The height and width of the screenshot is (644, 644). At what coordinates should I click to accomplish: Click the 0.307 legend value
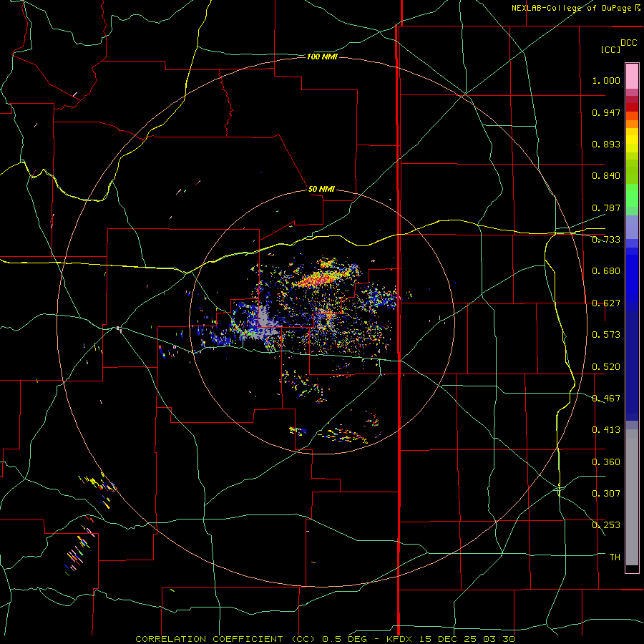(x=606, y=494)
